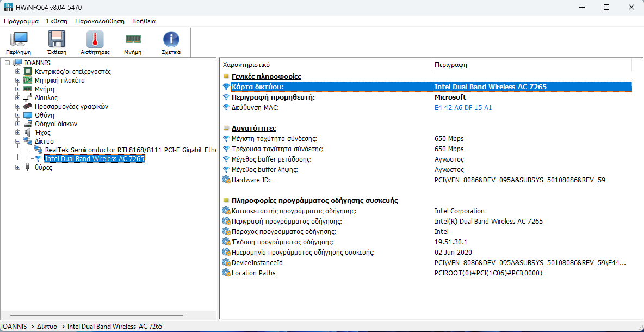Click the drive icon beside Οδηγοί δίσκων
Viewport: 644px width, 332px height.
tap(28, 124)
